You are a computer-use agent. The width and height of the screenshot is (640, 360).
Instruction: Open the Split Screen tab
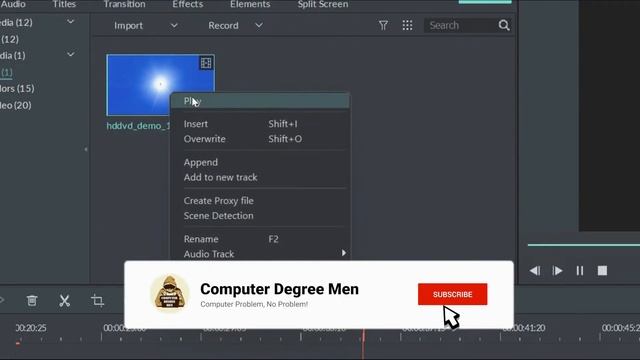pyautogui.click(x=322, y=4)
